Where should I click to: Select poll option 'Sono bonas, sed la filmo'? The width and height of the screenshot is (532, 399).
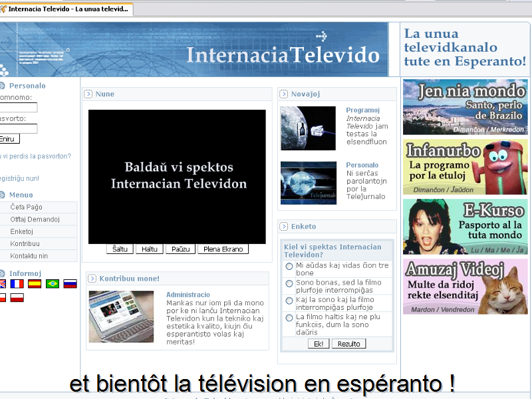click(289, 284)
